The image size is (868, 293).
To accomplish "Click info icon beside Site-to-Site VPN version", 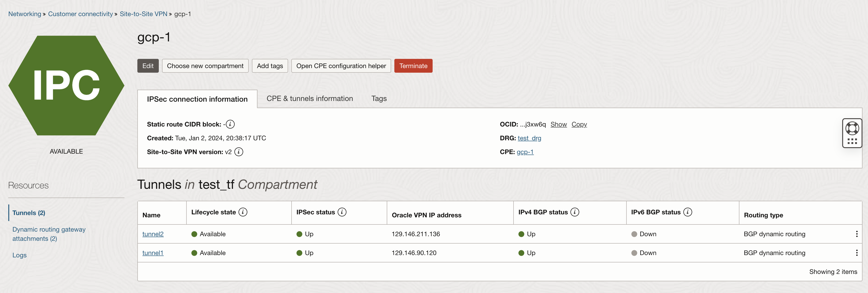I will (x=239, y=152).
